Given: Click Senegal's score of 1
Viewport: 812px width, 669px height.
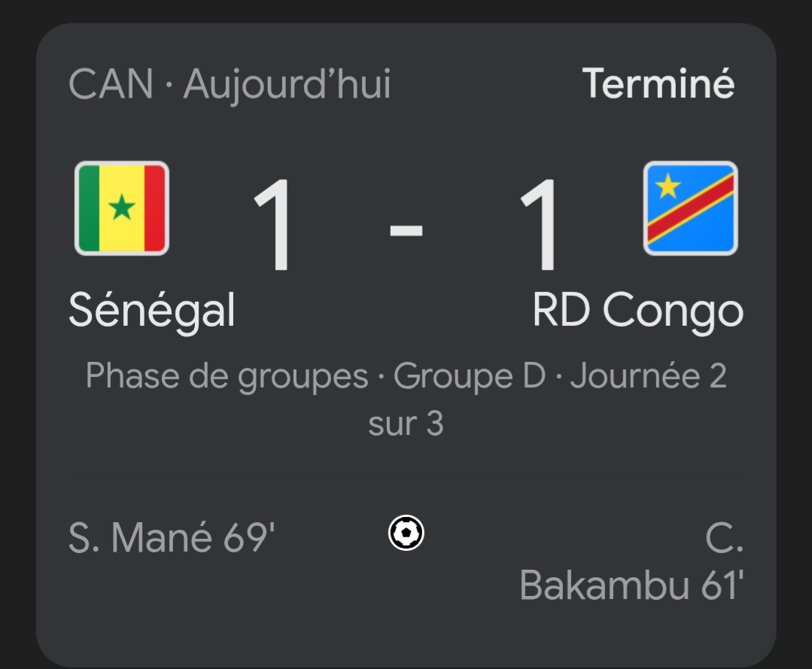Looking at the screenshot, I should (275, 226).
